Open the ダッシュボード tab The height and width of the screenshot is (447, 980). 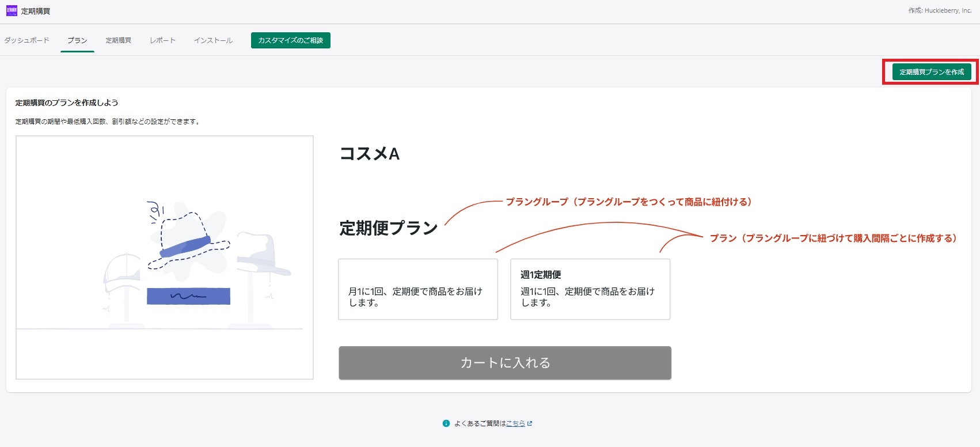tap(27, 40)
